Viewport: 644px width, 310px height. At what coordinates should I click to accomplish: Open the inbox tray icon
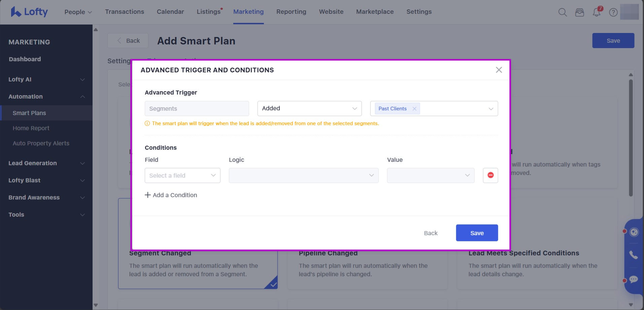click(579, 12)
